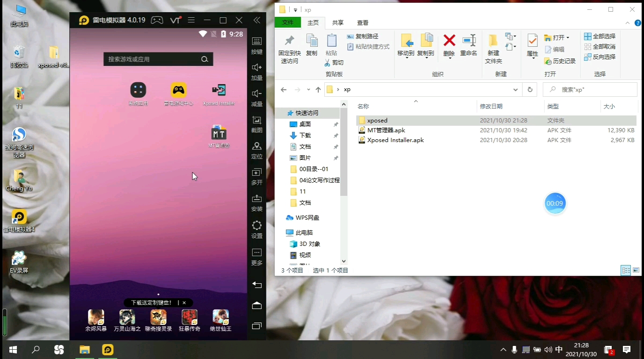Increase emulator volume with 加量
Image resolution: width=644 pixels, height=359 pixels.
click(256, 72)
